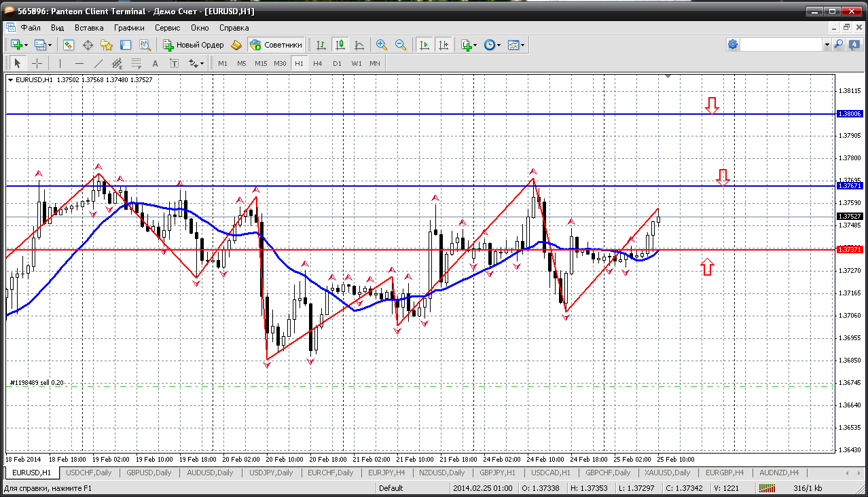The height and width of the screenshot is (497, 868).
Task: Click the search input field
Action: 780,44
